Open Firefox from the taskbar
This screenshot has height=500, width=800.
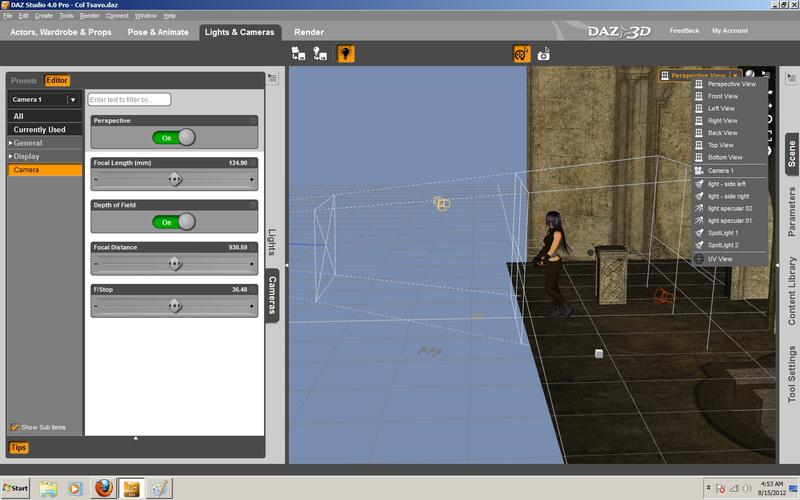(x=104, y=488)
